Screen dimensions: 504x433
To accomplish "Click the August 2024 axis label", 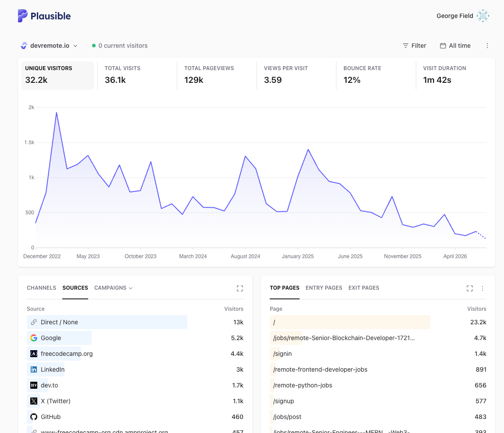I will 245,256.
